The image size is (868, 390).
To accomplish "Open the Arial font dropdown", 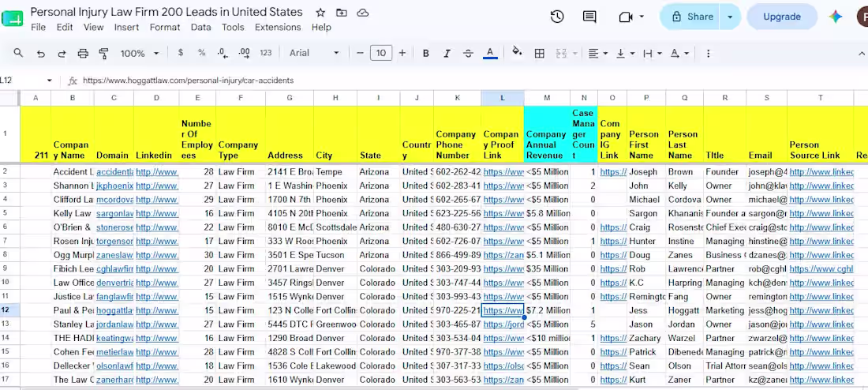I will pos(314,53).
